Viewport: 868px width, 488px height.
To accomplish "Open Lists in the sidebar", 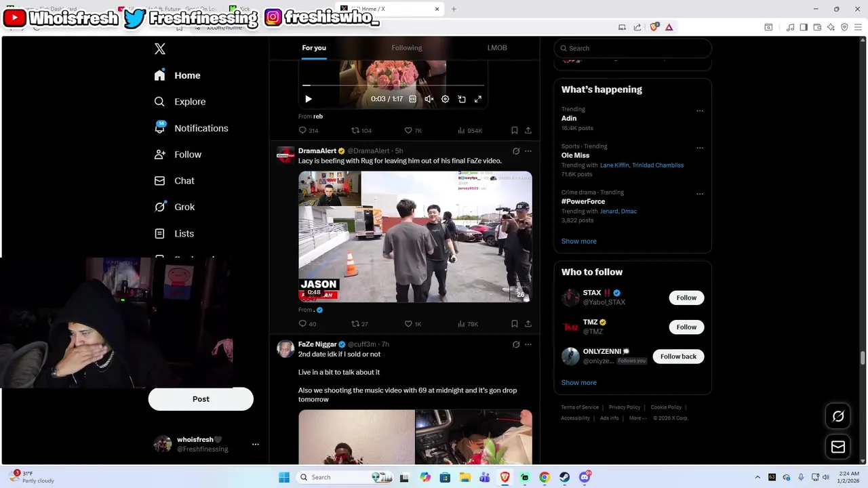I will [x=174, y=233].
